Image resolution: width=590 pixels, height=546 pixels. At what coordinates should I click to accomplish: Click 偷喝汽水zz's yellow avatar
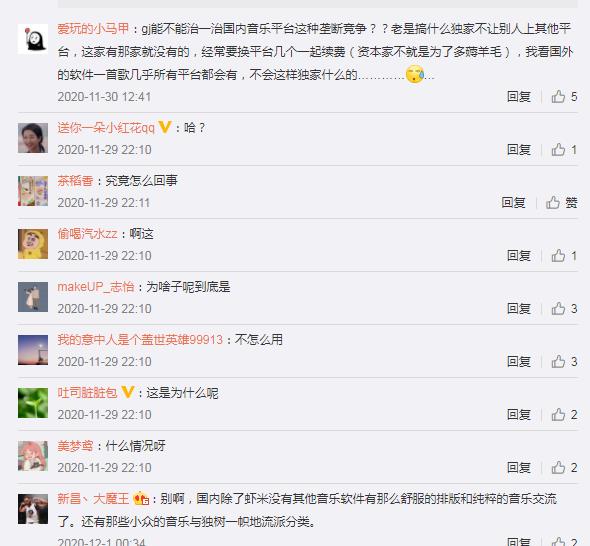(x=33, y=244)
